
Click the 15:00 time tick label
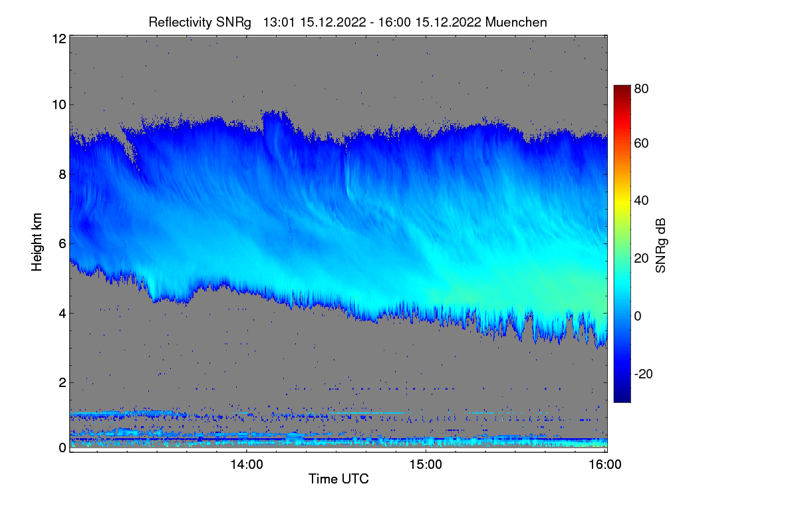[426, 465]
